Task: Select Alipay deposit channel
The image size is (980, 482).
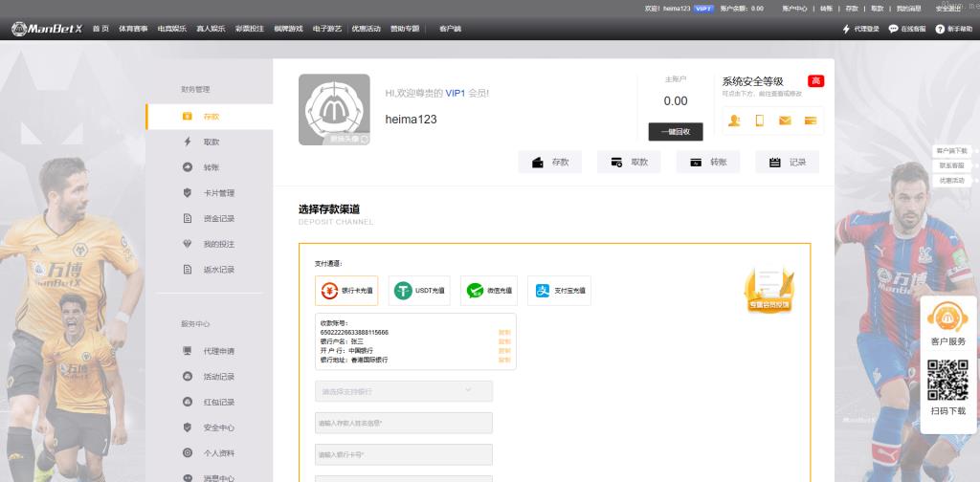Action: click(x=559, y=290)
